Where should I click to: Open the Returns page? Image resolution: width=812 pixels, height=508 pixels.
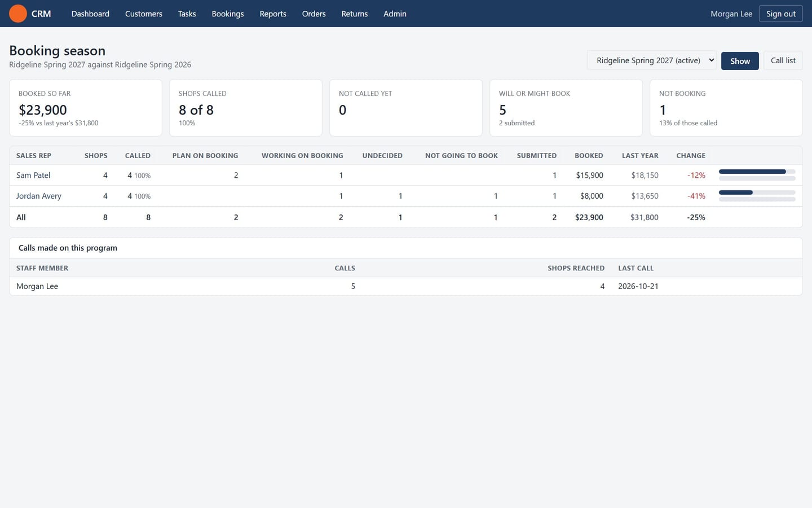coord(355,14)
